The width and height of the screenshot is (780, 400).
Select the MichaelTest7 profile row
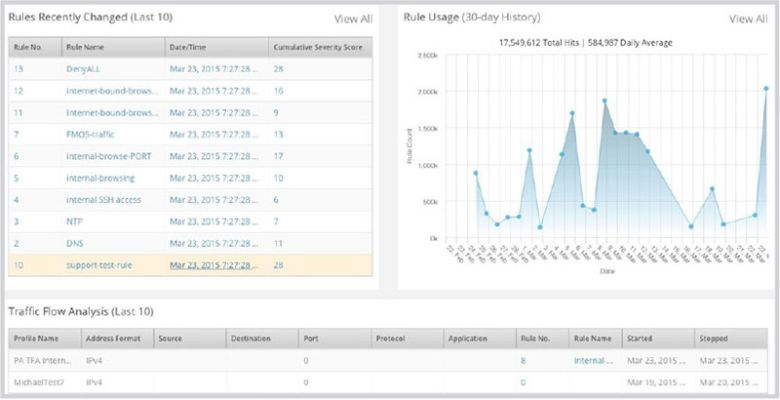(x=37, y=383)
